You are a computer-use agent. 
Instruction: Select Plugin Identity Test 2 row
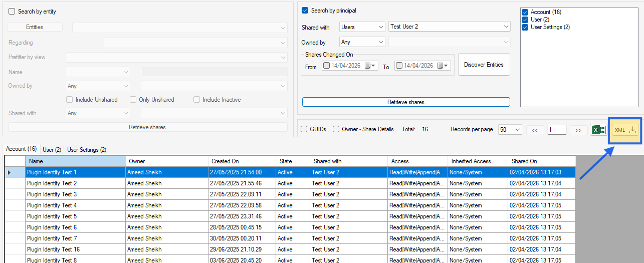(290, 183)
